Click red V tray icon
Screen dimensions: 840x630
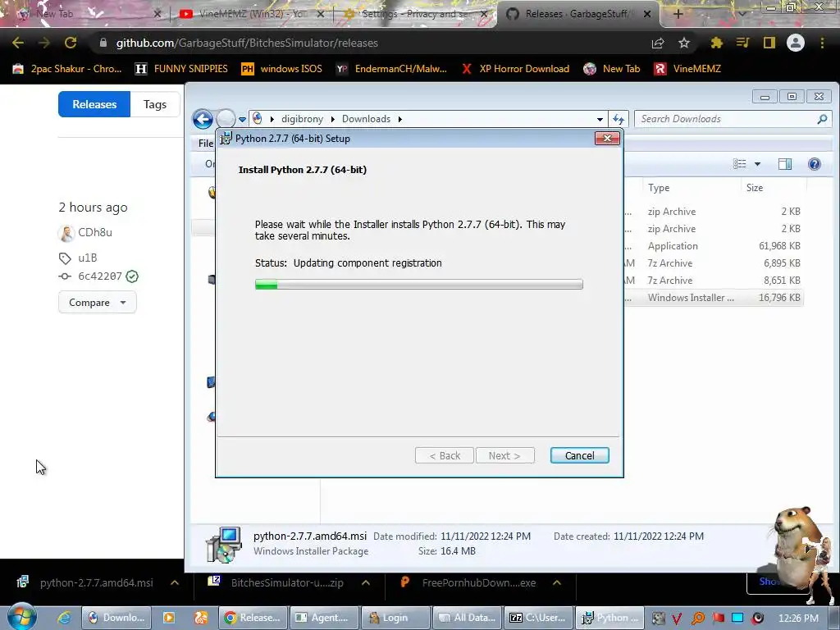(x=677, y=618)
